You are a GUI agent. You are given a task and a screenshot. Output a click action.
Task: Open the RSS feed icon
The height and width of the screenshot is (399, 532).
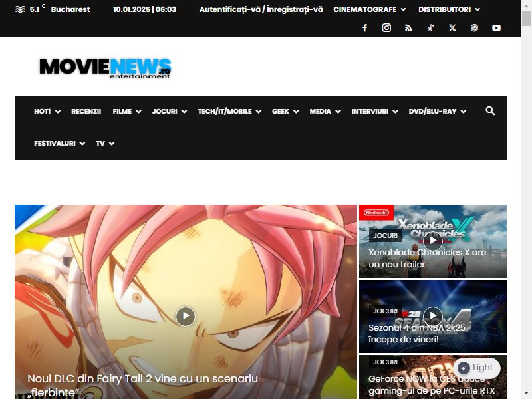(408, 28)
